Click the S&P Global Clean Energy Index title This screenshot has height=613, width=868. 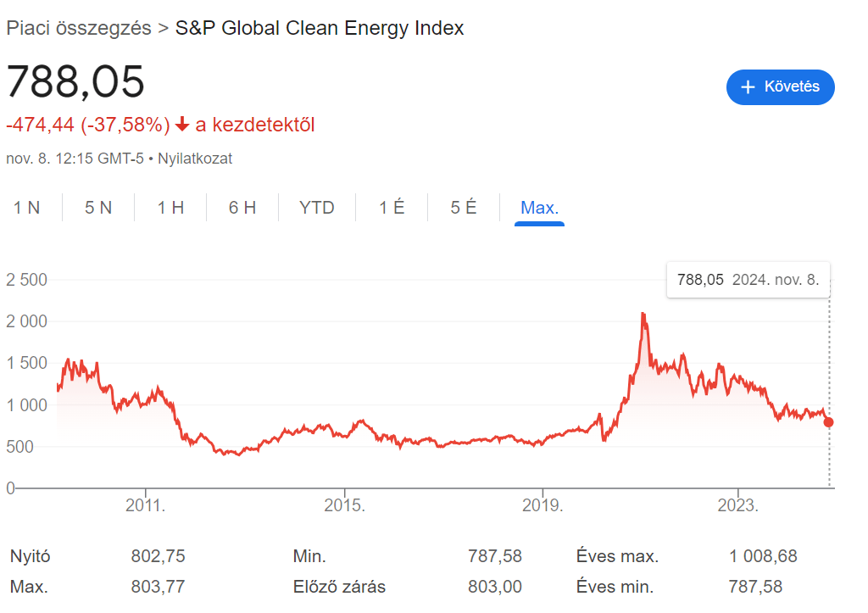(319, 27)
